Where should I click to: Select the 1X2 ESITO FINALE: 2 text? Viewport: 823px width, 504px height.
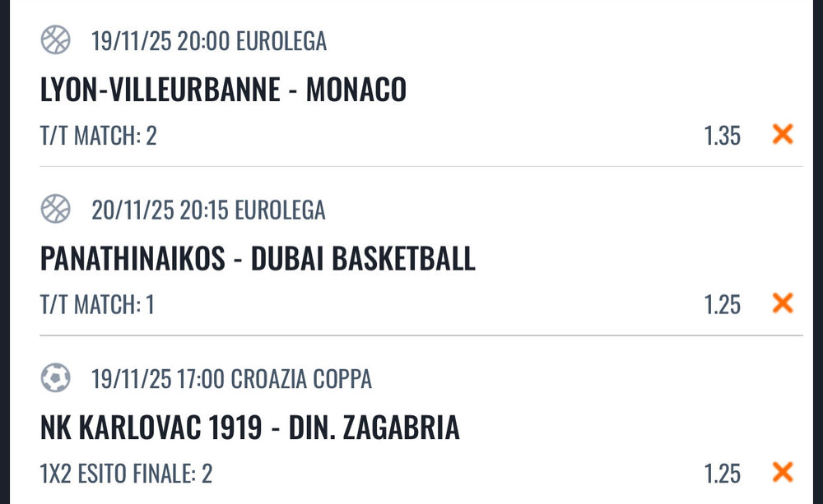pos(126,473)
